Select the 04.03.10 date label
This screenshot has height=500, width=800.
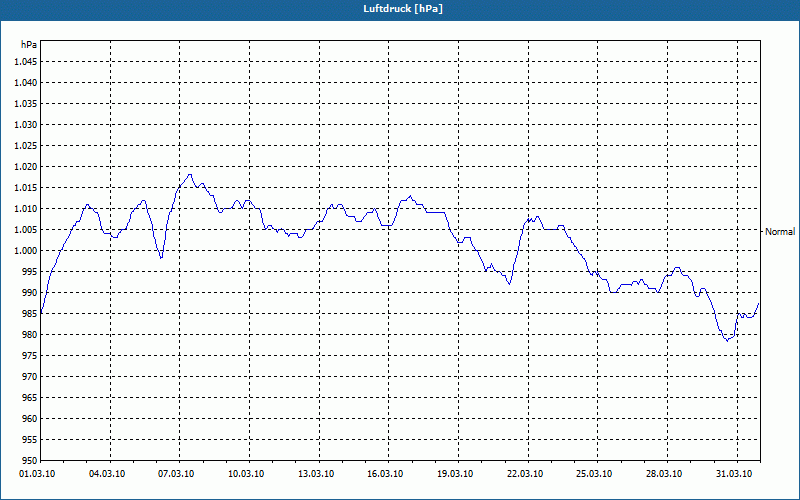pos(107,474)
